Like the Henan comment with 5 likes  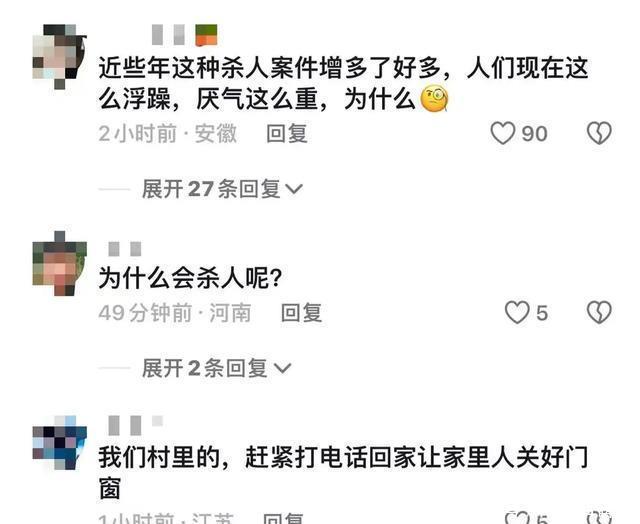coord(517,313)
